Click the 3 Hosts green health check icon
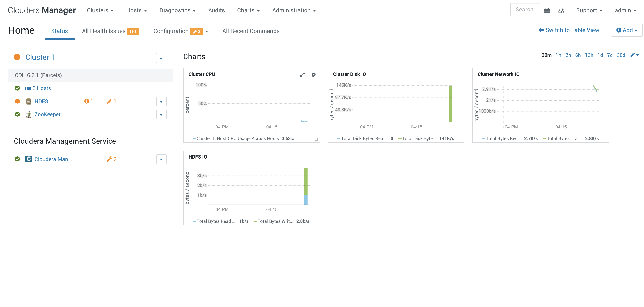The height and width of the screenshot is (307, 644). (x=17, y=88)
